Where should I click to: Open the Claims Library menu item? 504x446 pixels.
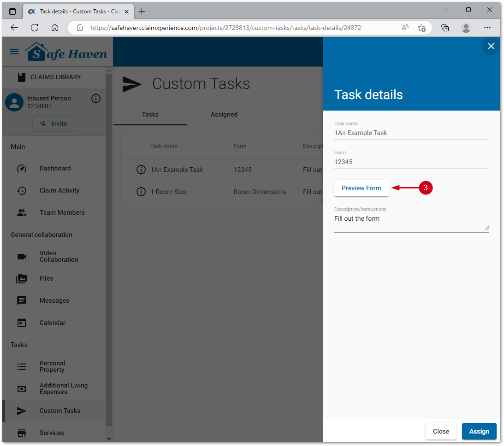tap(55, 77)
